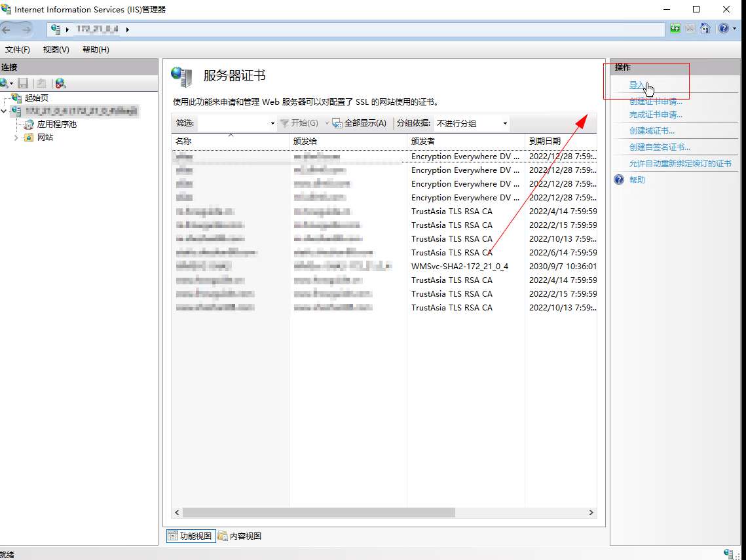Image resolution: width=746 pixels, height=560 pixels.
Task: Open the 起始页 start page node
Action: [36, 98]
